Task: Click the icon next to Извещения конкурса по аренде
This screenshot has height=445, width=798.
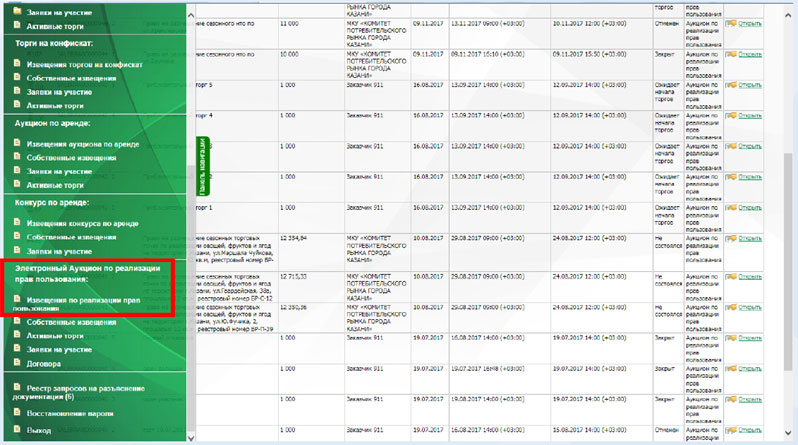Action: 17,222
